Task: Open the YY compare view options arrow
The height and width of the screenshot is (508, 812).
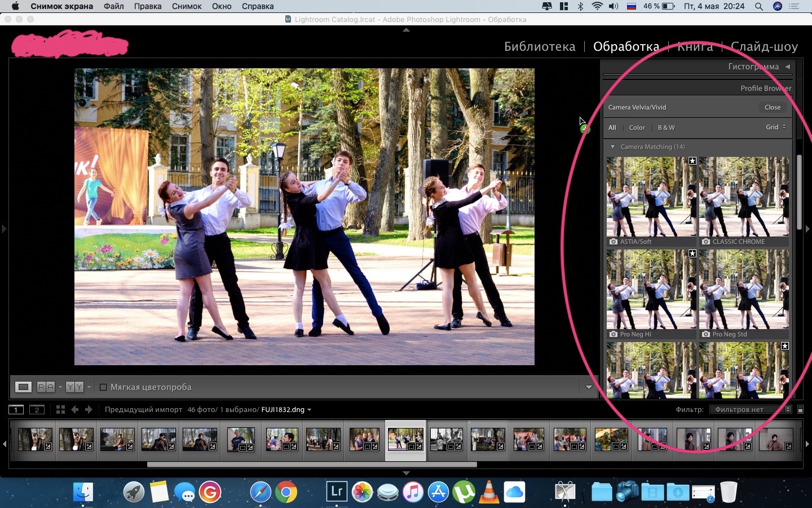Action: coord(89,387)
